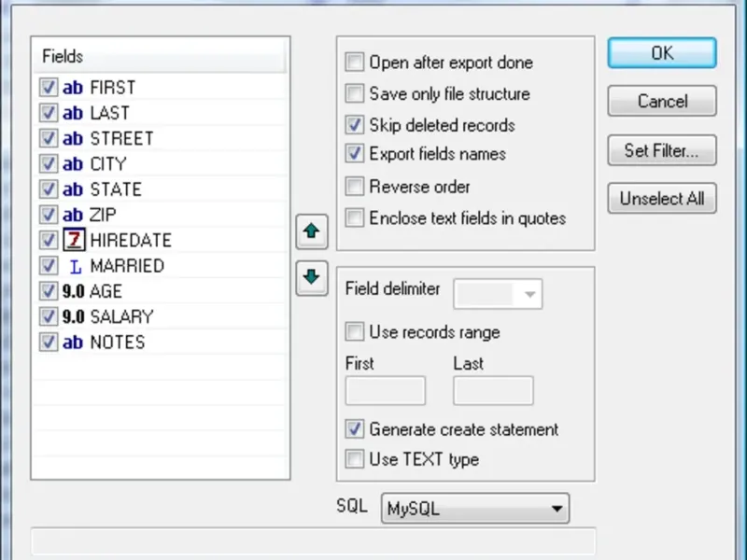Select the LAST field name
747x560 pixels.
[x=109, y=113]
